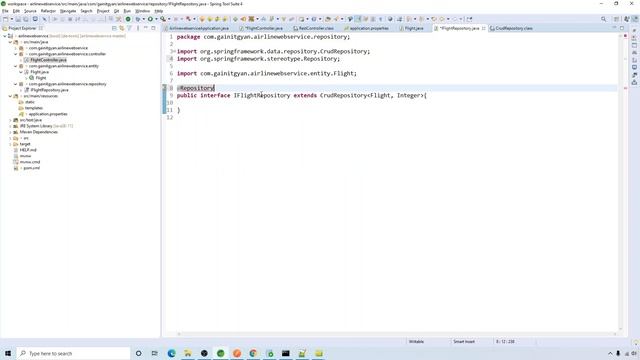This screenshot has height=360, width=640.
Task: Open the Run dropdown arrow
Action: 156,19
